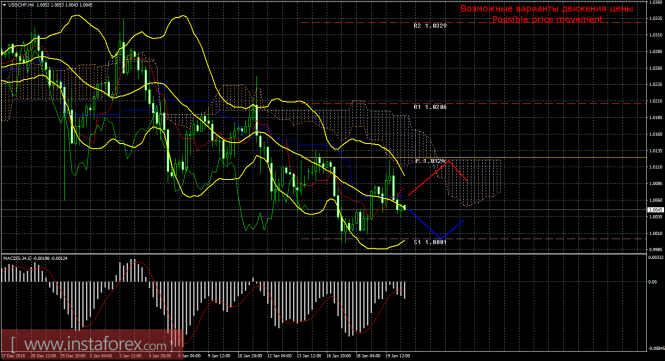Click the 9 Jan 12:00 time axis label

(x=219, y=356)
